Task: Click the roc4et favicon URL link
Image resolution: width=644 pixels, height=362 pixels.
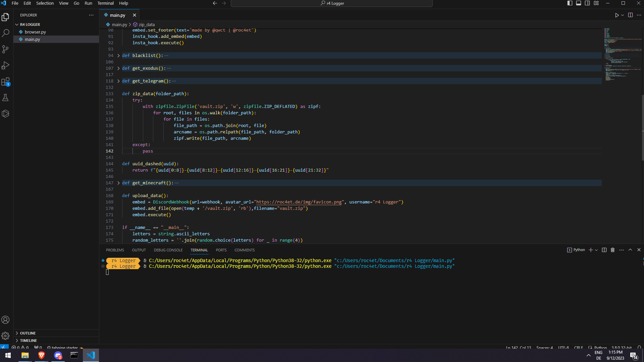Action: coord(299,202)
